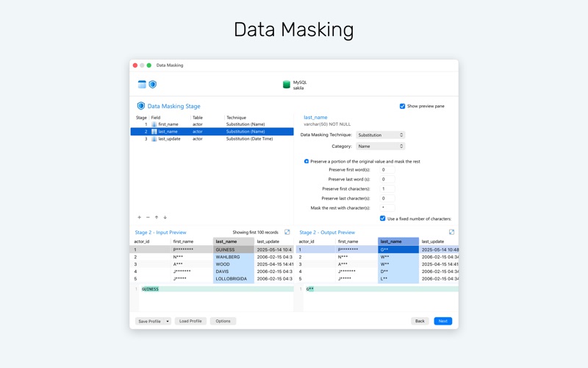Select G** cell in Output Preview
This screenshot has height=368, width=588.
398,250
